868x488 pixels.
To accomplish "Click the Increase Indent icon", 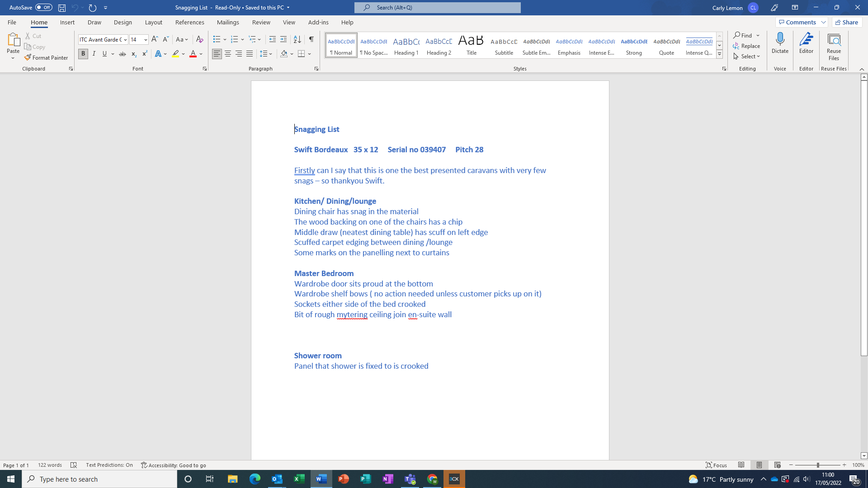I will [283, 39].
